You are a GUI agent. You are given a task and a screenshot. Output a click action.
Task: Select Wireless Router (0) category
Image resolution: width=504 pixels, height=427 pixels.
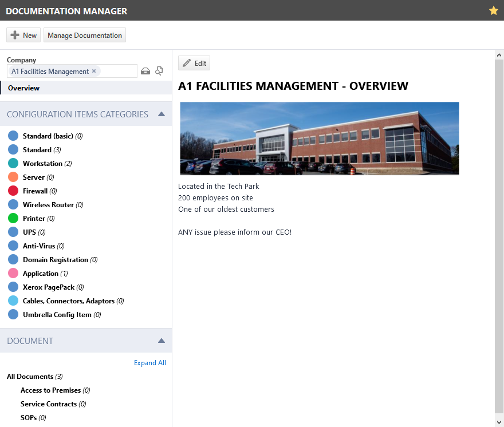53,205
